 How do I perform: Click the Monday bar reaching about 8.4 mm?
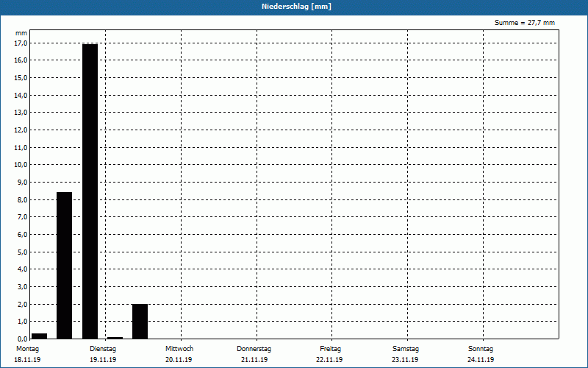64,266
